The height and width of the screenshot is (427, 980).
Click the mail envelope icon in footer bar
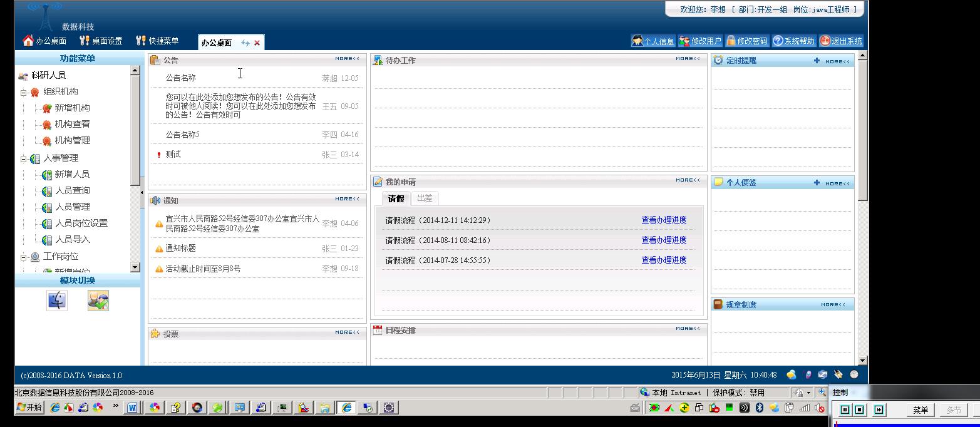[823, 375]
